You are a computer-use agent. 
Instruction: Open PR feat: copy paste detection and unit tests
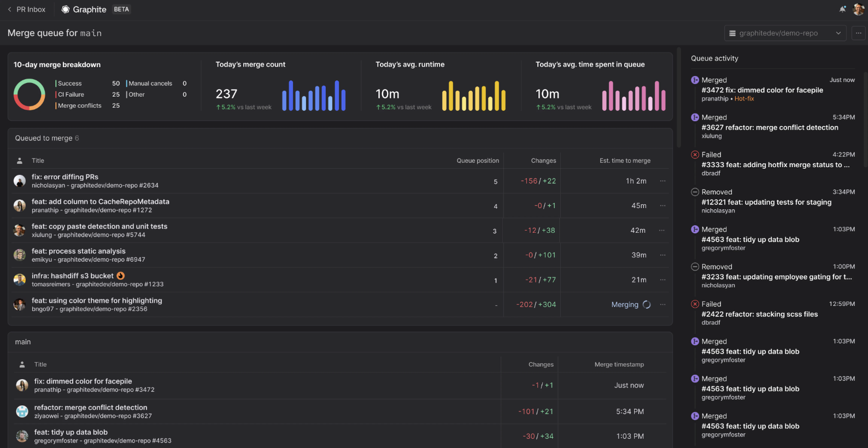point(99,226)
